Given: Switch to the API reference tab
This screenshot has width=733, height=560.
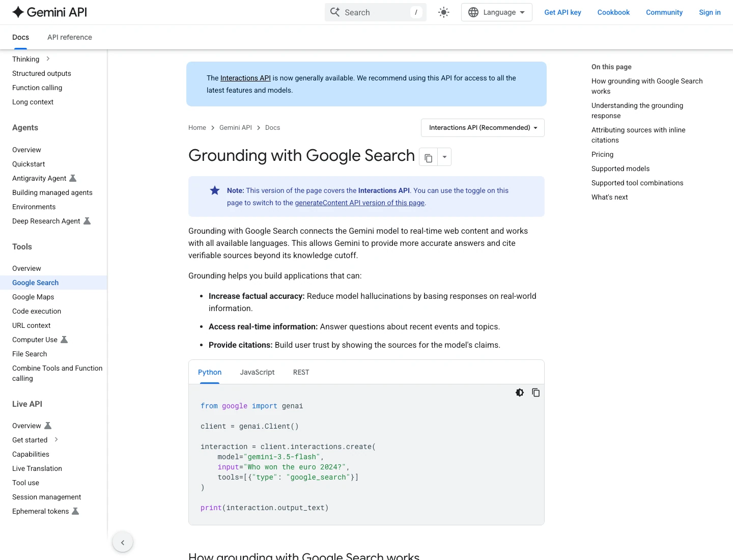Looking at the screenshot, I should pos(70,37).
